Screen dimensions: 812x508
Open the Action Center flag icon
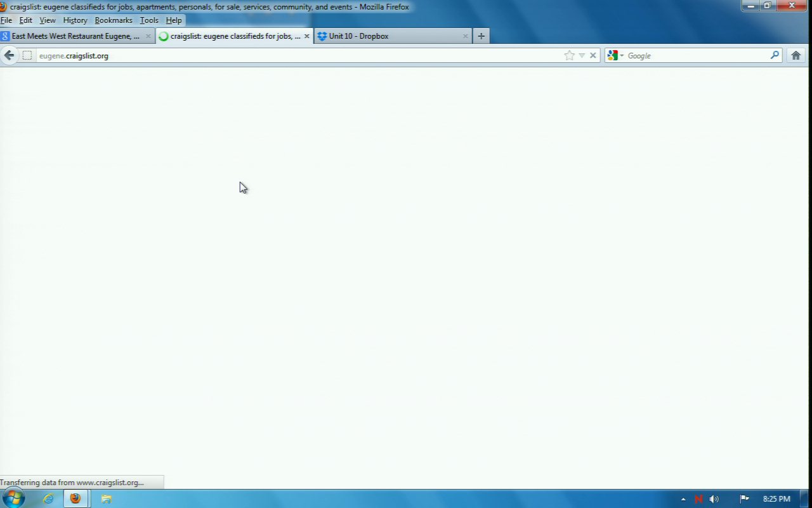(744, 499)
